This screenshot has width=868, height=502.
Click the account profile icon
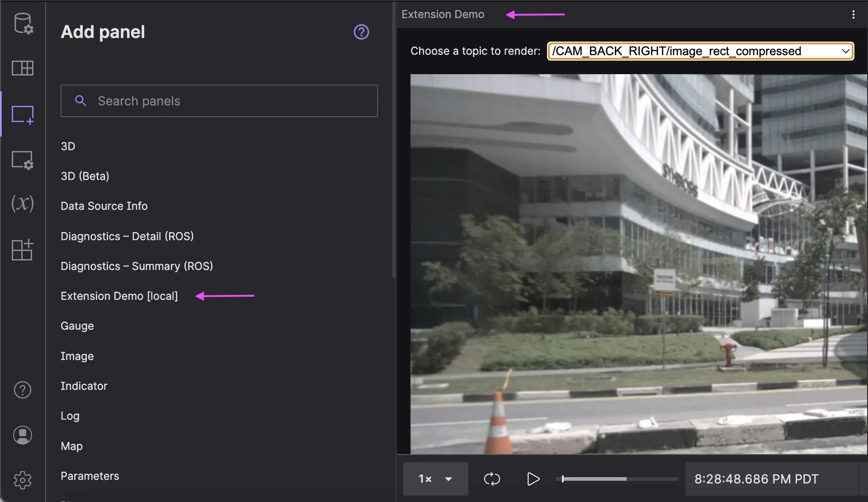coord(23,435)
